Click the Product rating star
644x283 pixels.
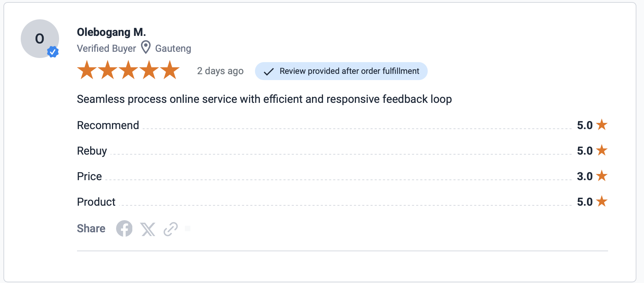click(x=602, y=201)
